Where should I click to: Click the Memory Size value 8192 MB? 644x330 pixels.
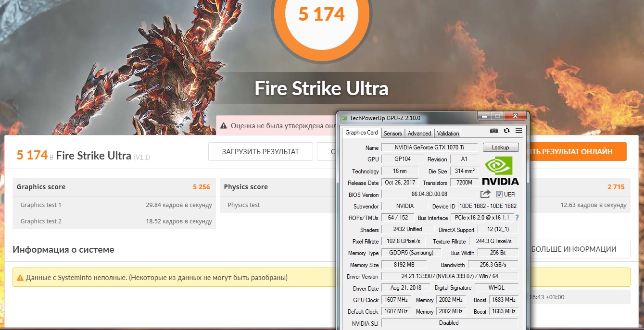click(x=404, y=265)
